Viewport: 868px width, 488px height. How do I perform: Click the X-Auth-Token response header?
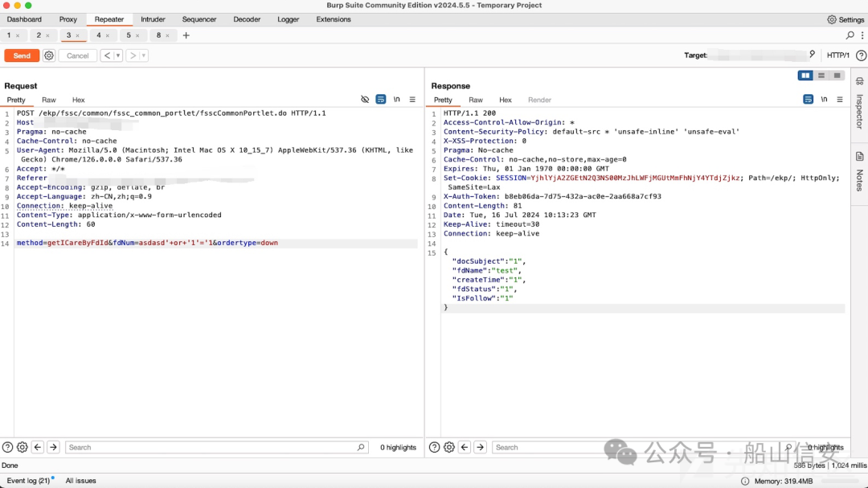click(x=552, y=196)
